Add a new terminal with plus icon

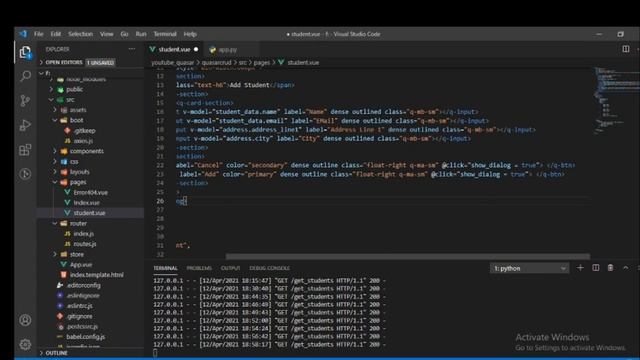(x=580, y=268)
